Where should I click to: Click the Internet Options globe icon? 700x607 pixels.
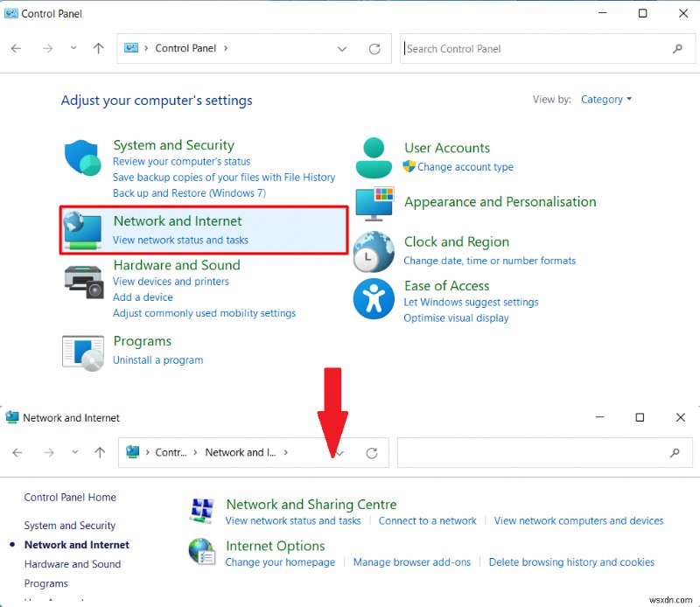(x=202, y=552)
